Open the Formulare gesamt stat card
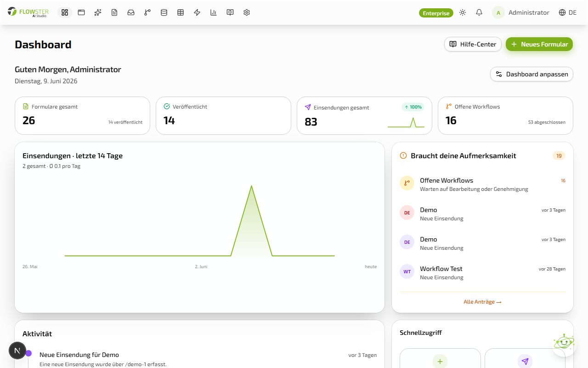 82,115
